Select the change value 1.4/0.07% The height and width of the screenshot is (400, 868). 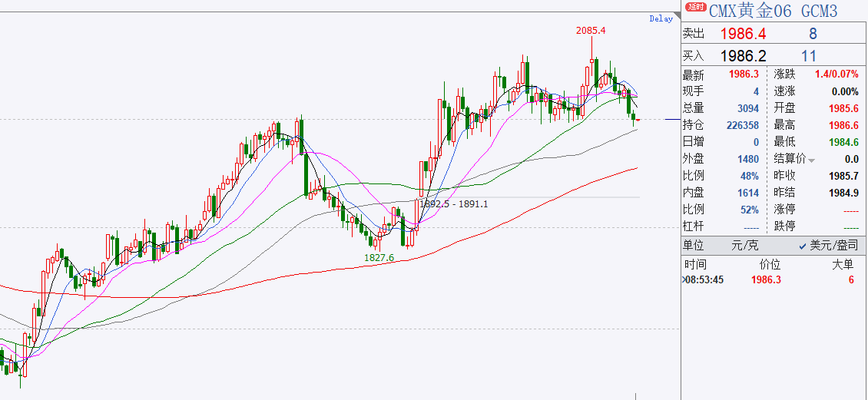click(837, 74)
